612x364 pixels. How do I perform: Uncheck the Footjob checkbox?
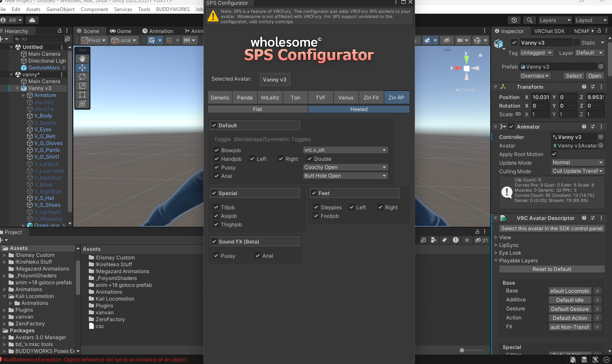coord(316,216)
